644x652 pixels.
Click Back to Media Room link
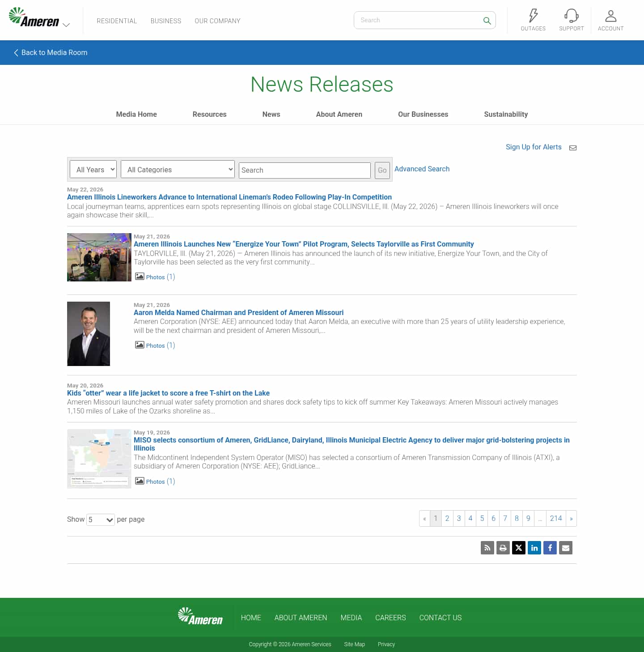click(51, 53)
